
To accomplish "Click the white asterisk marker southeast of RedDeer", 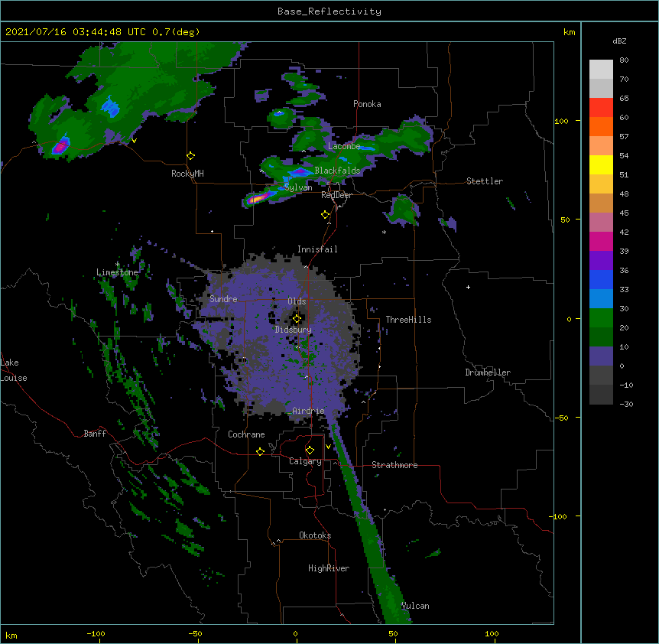I will [384, 232].
